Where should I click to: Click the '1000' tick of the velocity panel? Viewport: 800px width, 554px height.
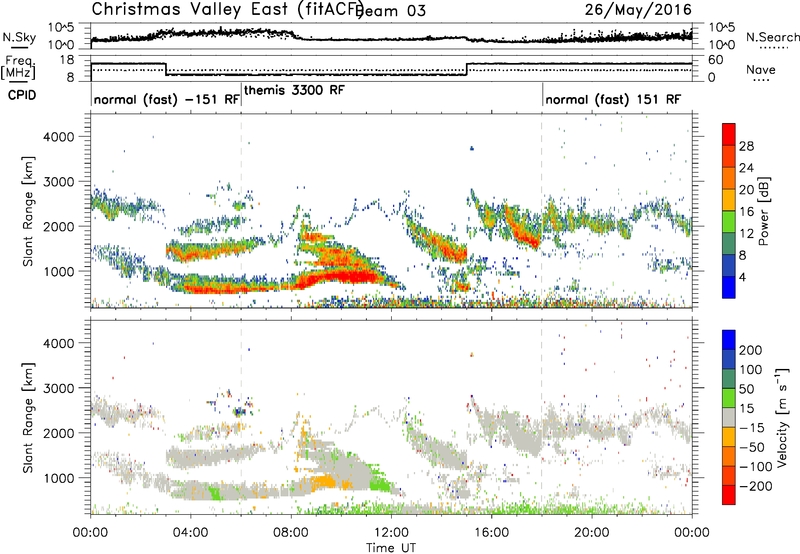[58, 478]
